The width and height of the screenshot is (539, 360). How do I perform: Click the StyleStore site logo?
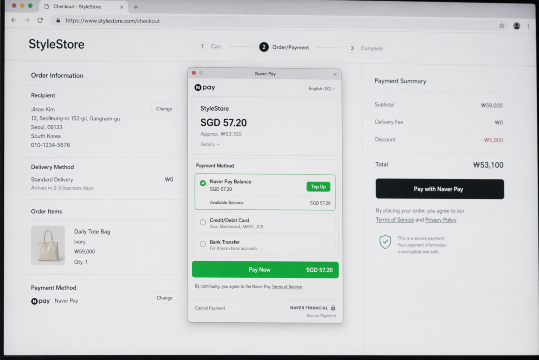pyautogui.click(x=56, y=44)
